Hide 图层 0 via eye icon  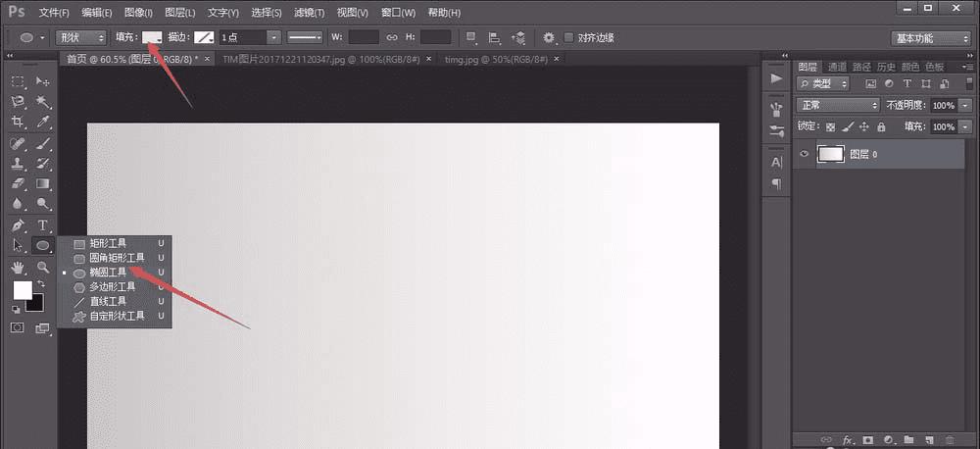coord(805,154)
